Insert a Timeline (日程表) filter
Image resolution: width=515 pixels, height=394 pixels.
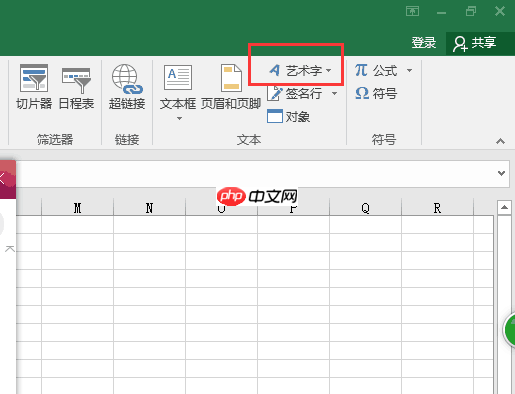point(76,87)
